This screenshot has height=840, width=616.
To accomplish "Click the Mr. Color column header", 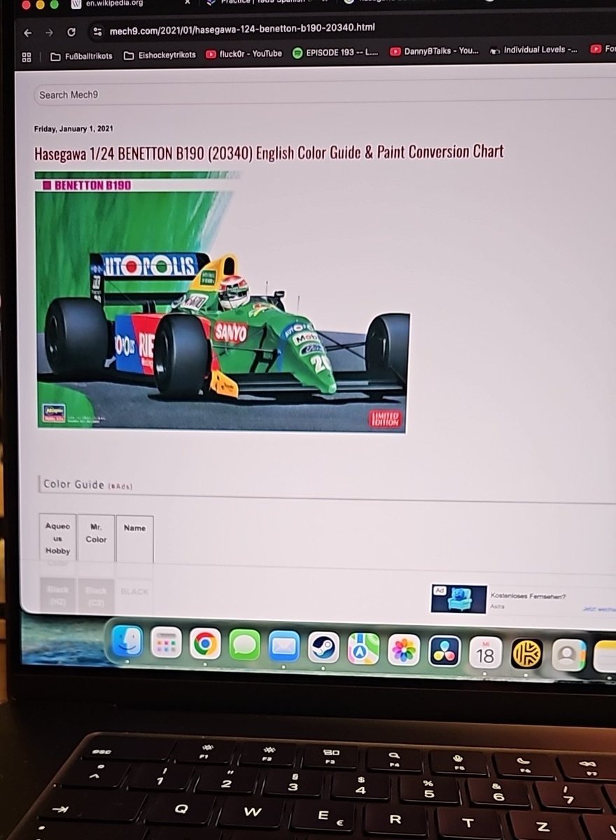I will point(96,539).
